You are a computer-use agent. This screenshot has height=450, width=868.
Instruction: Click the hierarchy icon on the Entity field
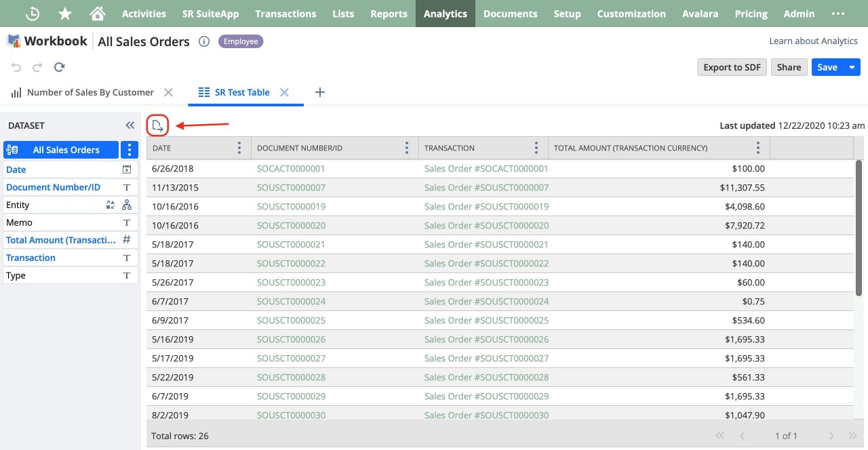pos(126,205)
